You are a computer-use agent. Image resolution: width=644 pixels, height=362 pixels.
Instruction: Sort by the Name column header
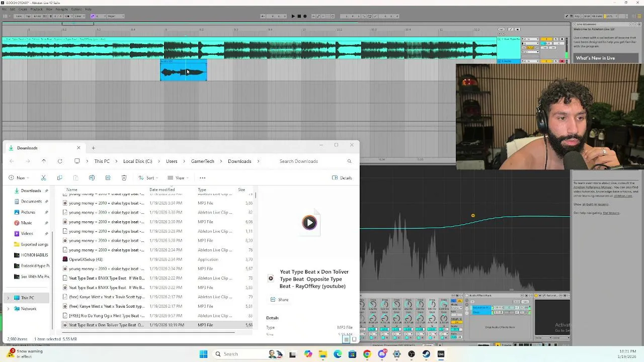click(72, 190)
